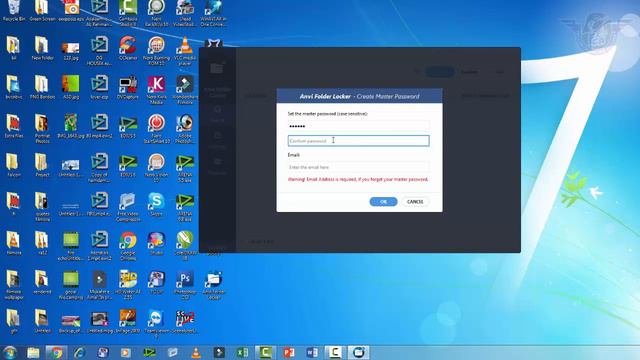Viewport: 640px width, 360px height.
Task: Open the Recycle Bin desktop icon
Action: click(x=13, y=11)
